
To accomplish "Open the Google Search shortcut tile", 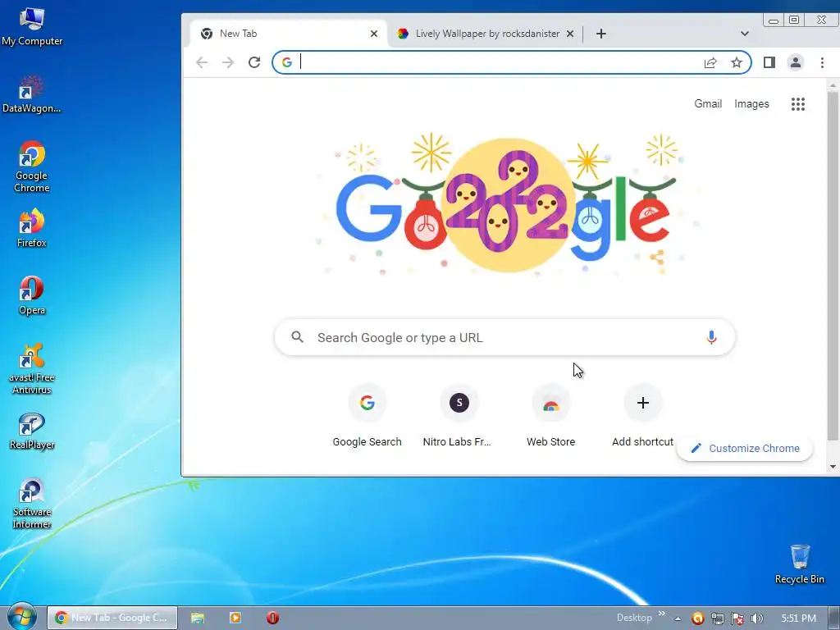I will point(367,416).
